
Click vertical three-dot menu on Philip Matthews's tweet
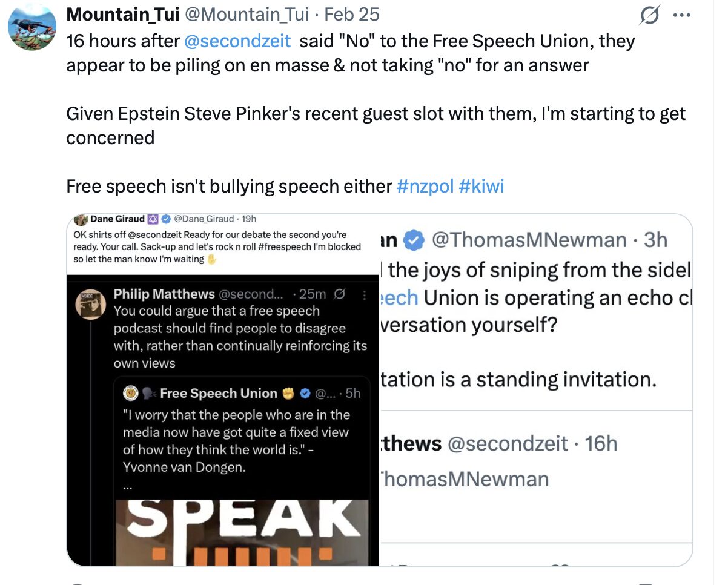(x=364, y=294)
